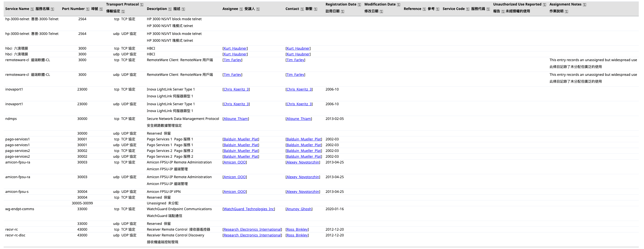Click the sort icon after 傳輸協定
Viewport: 644px width, 249px height.
click(x=123, y=12)
